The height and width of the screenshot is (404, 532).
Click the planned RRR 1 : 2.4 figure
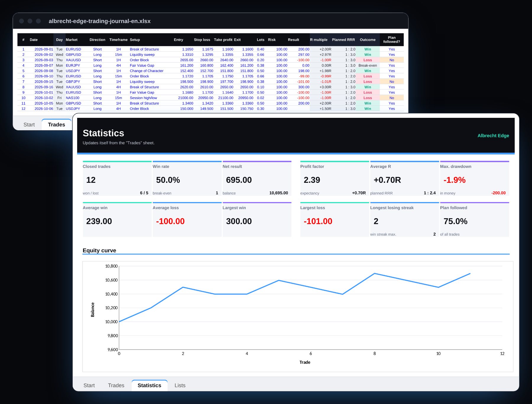429,193
